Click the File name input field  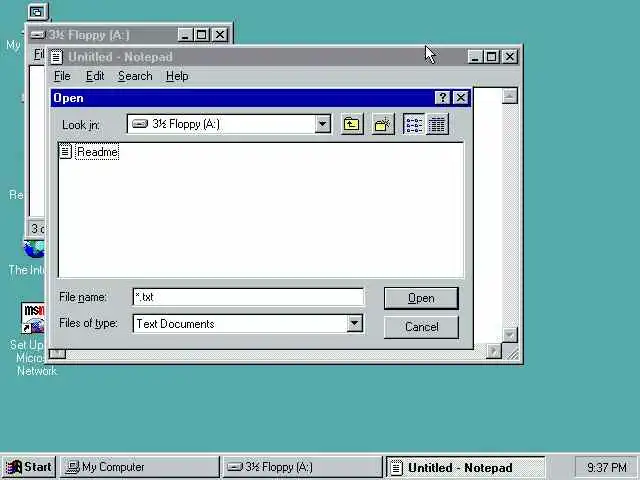point(248,297)
